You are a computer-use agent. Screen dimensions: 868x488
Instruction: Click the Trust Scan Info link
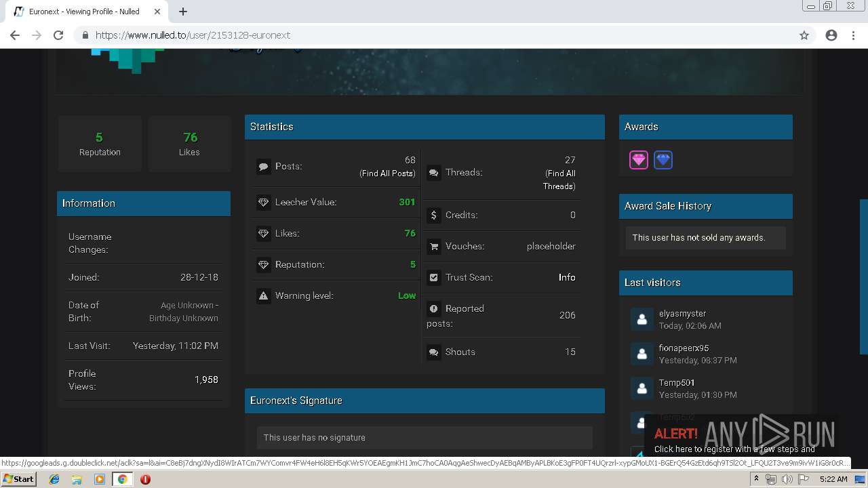(567, 277)
